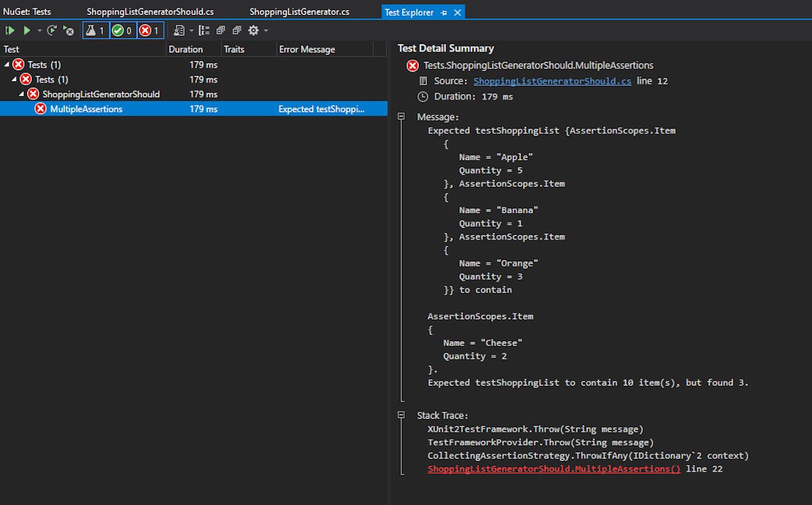This screenshot has width=812, height=505.
Task: Cancel the test run
Action: pos(68,30)
